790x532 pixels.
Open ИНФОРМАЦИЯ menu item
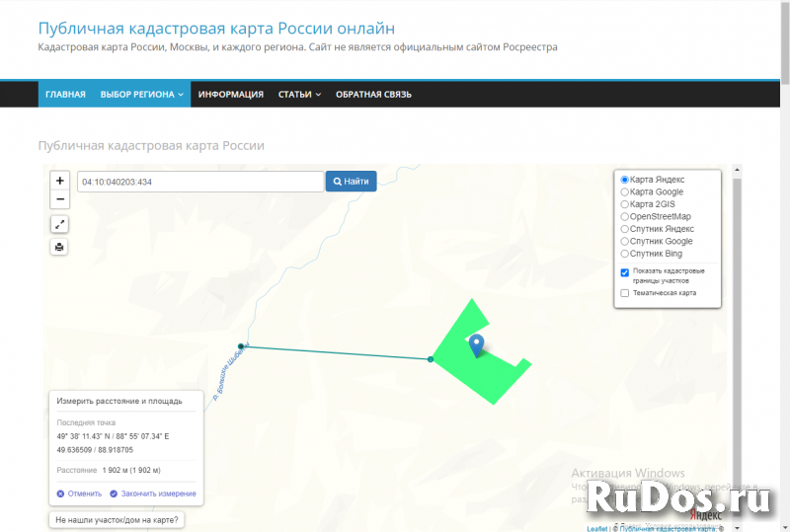coord(231,94)
